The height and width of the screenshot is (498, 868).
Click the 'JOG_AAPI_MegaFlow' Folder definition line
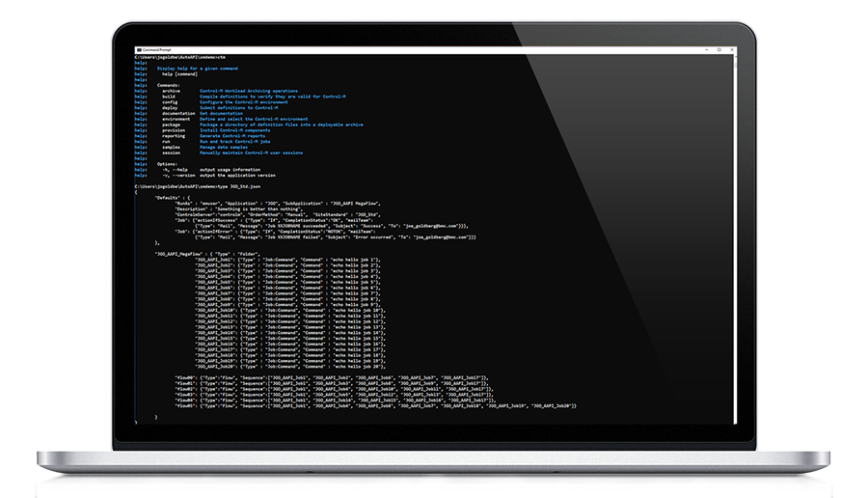(x=207, y=254)
